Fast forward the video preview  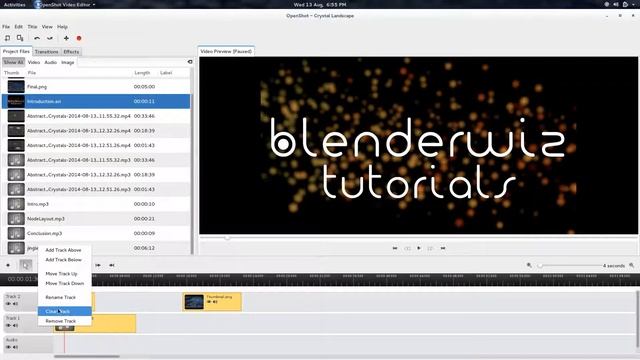[430, 248]
